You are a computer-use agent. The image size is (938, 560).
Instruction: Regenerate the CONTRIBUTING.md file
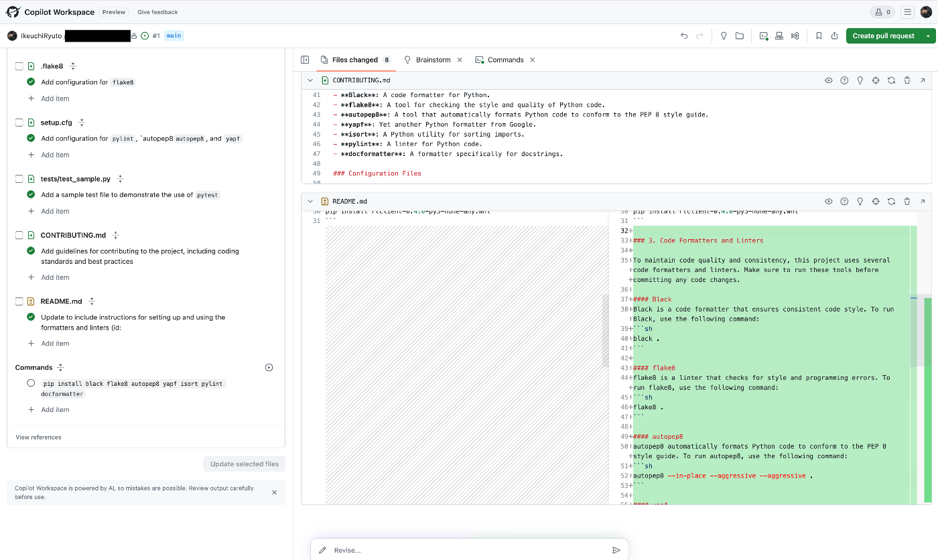tap(891, 80)
